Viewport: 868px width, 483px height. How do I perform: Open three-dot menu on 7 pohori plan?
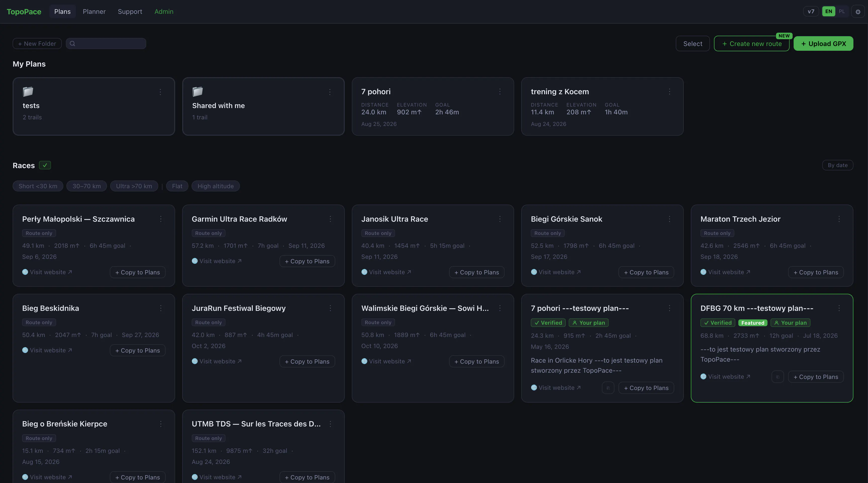[500, 91]
